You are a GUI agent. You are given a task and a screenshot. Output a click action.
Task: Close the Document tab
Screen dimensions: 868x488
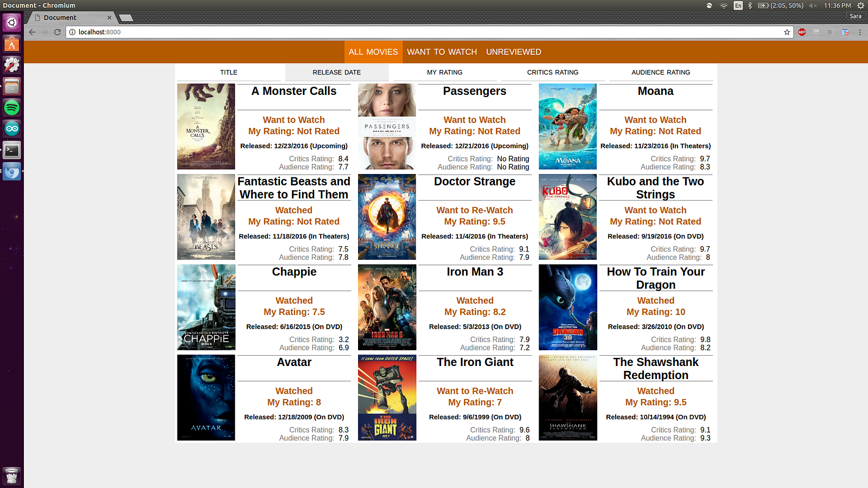point(109,17)
